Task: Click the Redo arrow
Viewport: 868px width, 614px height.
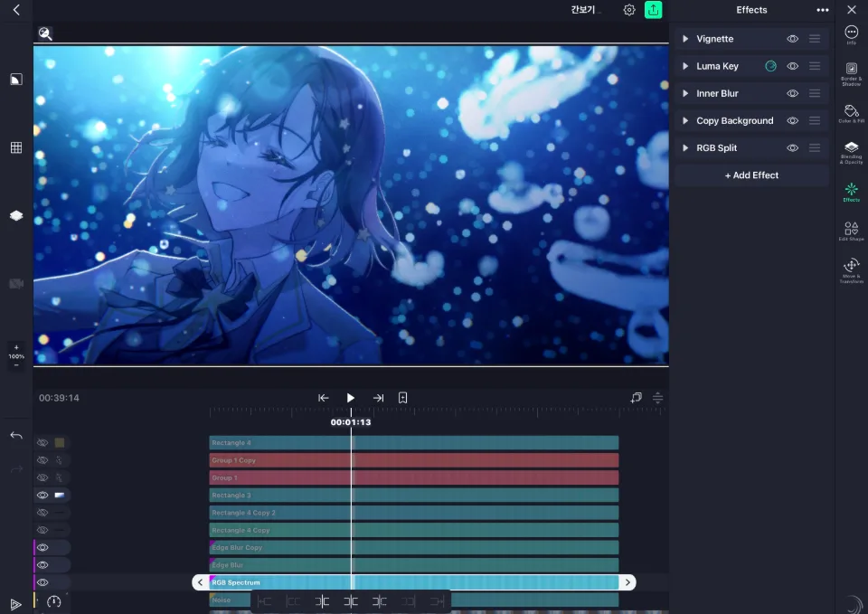Action: coord(16,469)
